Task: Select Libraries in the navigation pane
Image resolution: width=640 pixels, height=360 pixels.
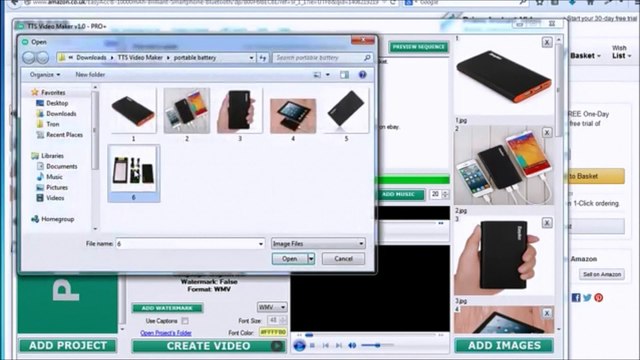Action: coord(52,156)
